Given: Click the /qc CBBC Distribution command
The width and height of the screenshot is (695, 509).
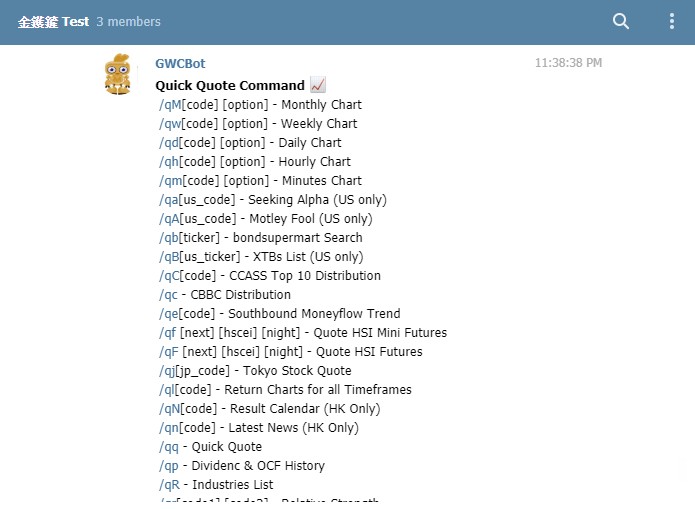Looking at the screenshot, I should click(x=168, y=295).
